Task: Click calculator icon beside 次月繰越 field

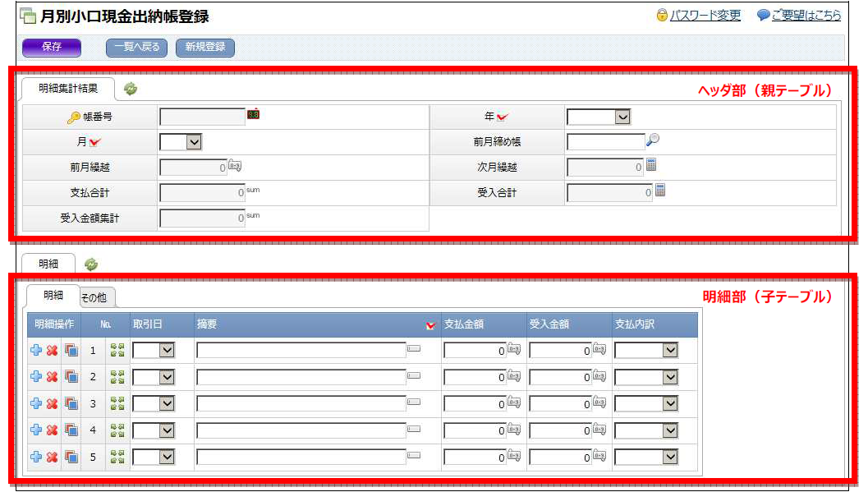Action: coord(651,166)
